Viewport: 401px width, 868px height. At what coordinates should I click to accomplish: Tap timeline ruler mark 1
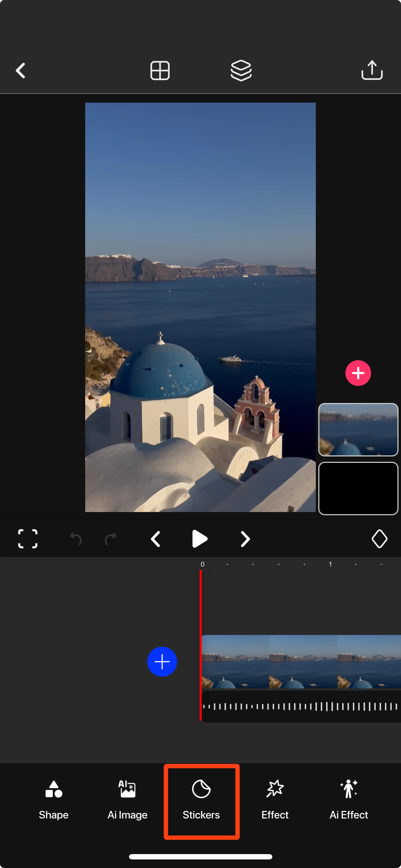330,564
